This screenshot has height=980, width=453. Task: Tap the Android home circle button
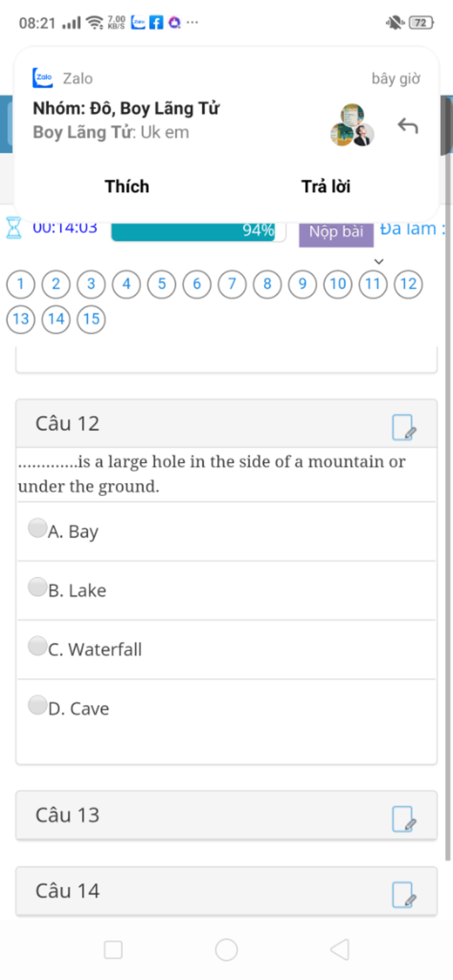coord(226,949)
